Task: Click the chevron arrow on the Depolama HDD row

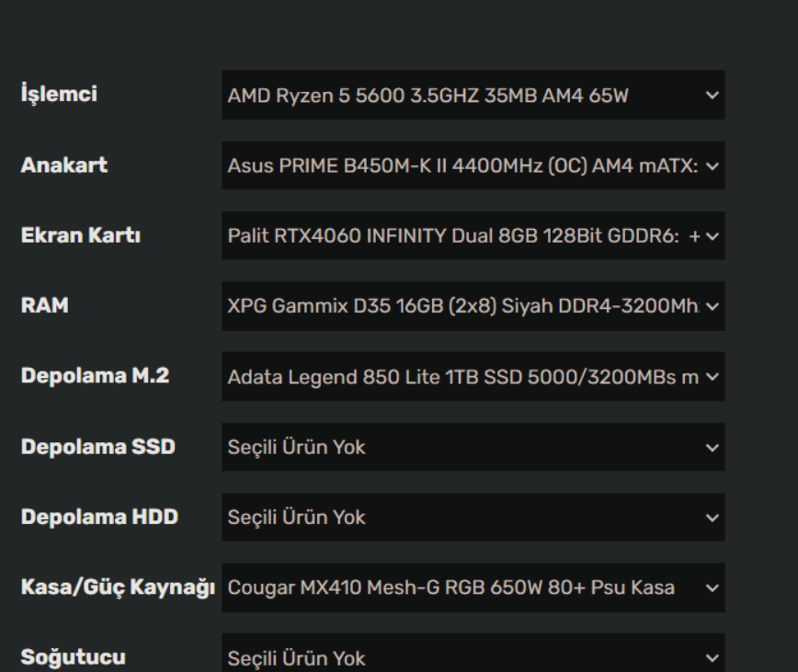Action: [711, 518]
